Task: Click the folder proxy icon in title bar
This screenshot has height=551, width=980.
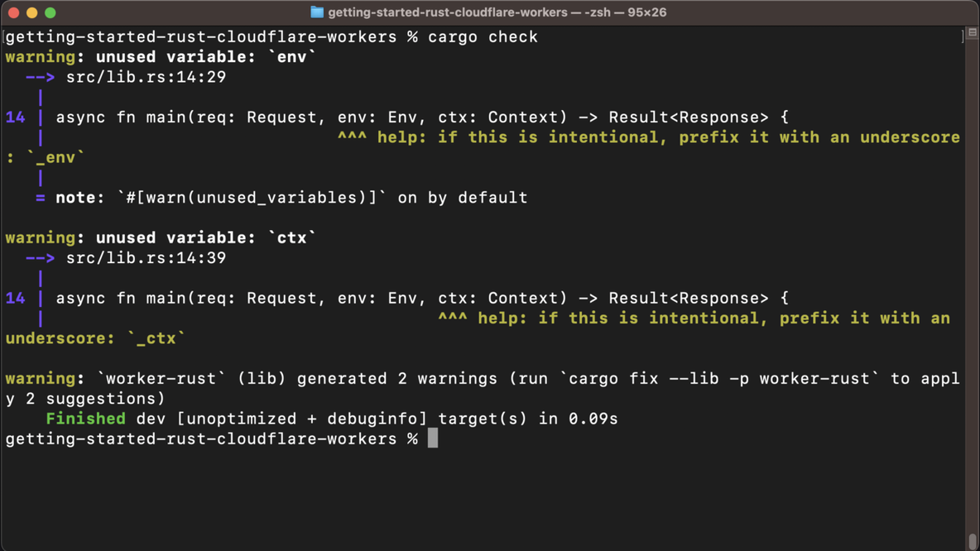Action: tap(317, 12)
